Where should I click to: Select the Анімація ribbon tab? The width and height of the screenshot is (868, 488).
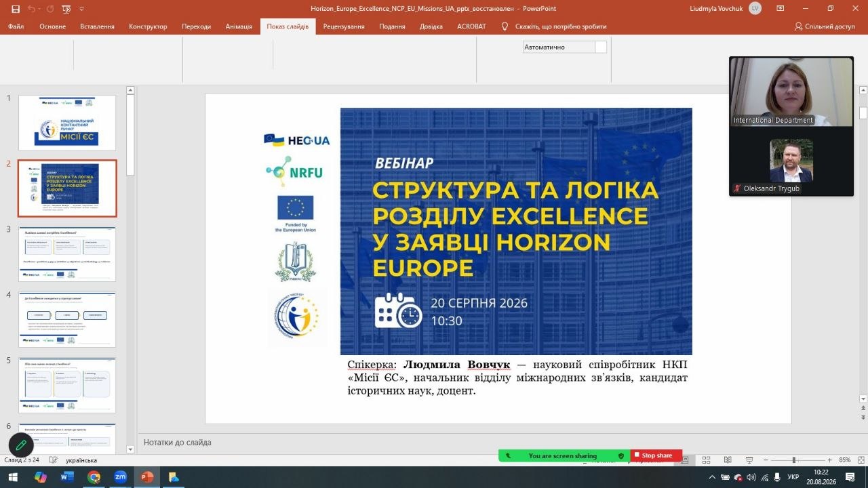tap(239, 26)
